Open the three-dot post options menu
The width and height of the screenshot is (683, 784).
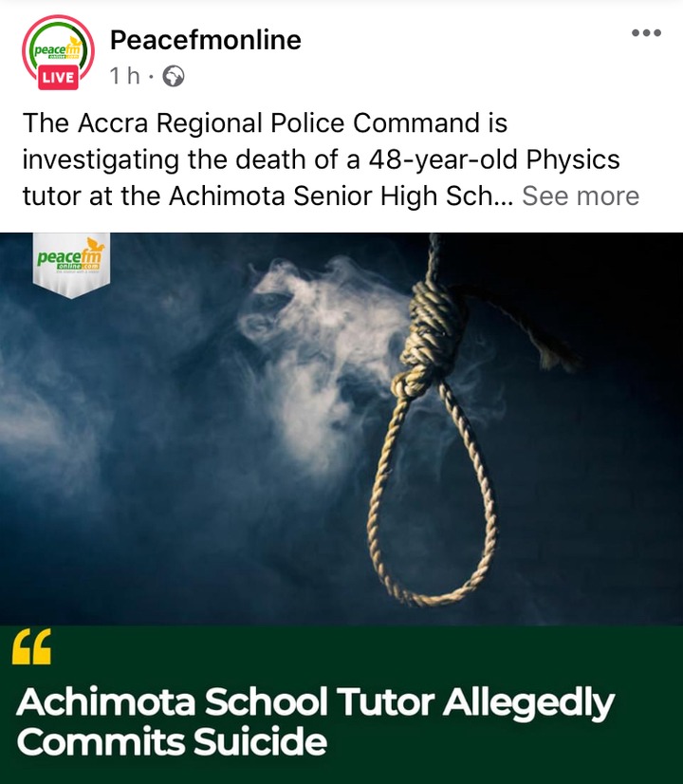(646, 33)
